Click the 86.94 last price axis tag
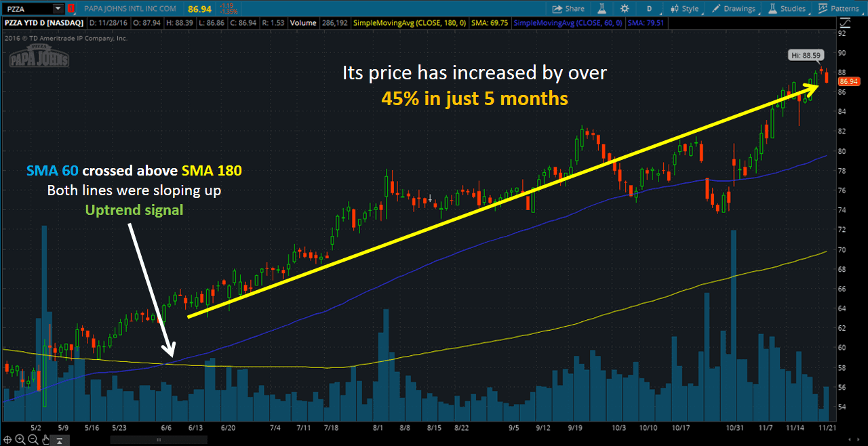 point(849,81)
